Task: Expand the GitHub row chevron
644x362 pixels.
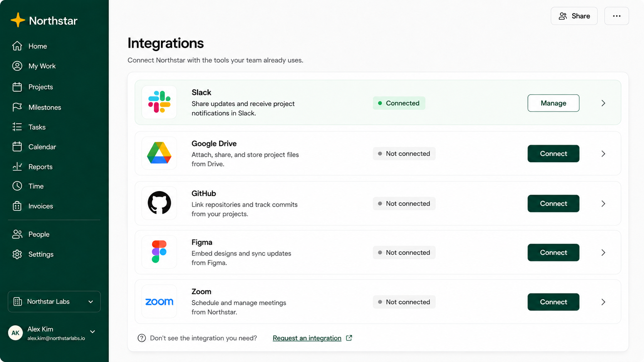Action: [x=603, y=204]
